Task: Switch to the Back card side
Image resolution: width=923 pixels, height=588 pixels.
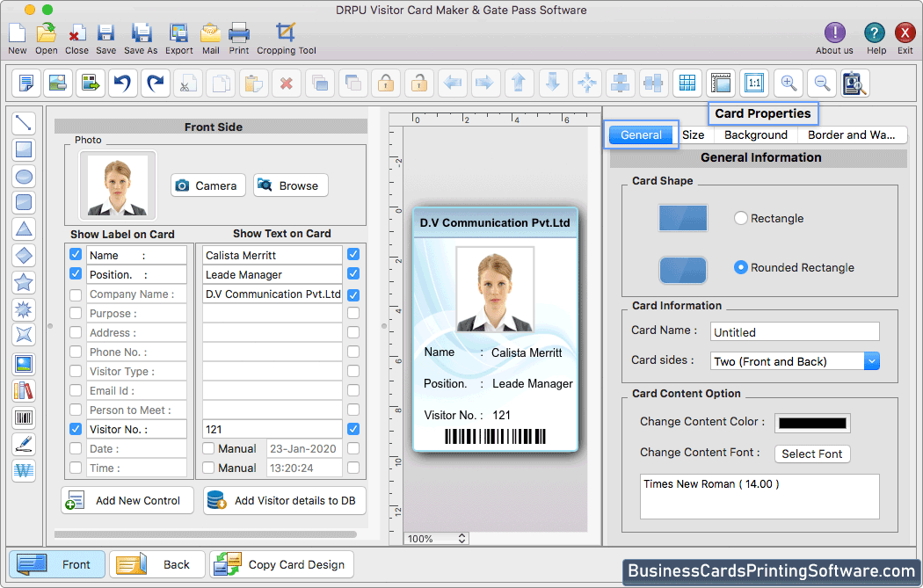Action: click(157, 564)
